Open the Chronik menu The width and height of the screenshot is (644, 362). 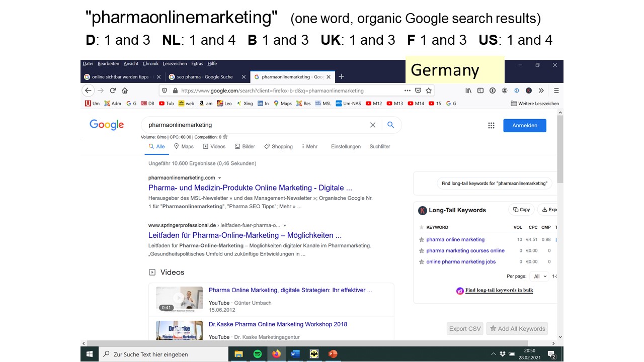[x=150, y=64]
